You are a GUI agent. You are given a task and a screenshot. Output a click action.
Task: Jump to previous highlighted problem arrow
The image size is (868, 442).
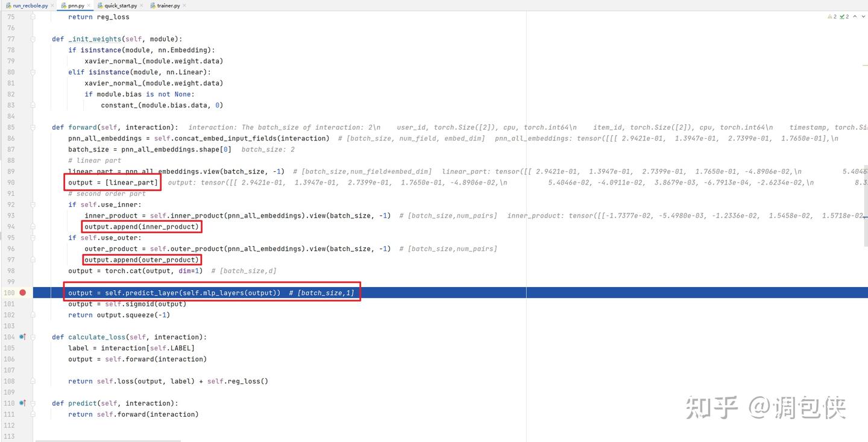[x=855, y=16]
